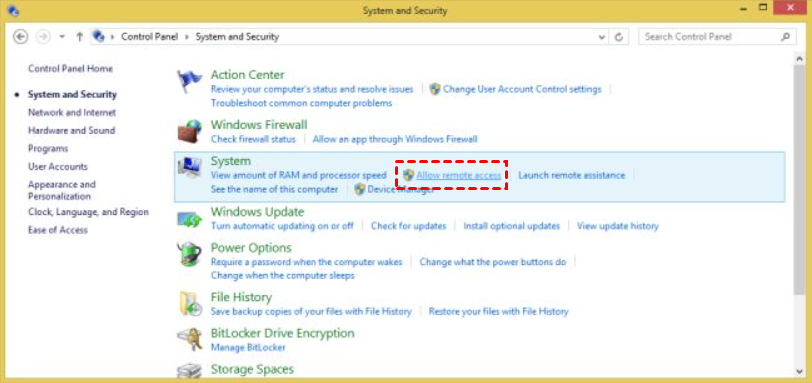Open the Programs category
812x383 pixels.
[x=48, y=149]
